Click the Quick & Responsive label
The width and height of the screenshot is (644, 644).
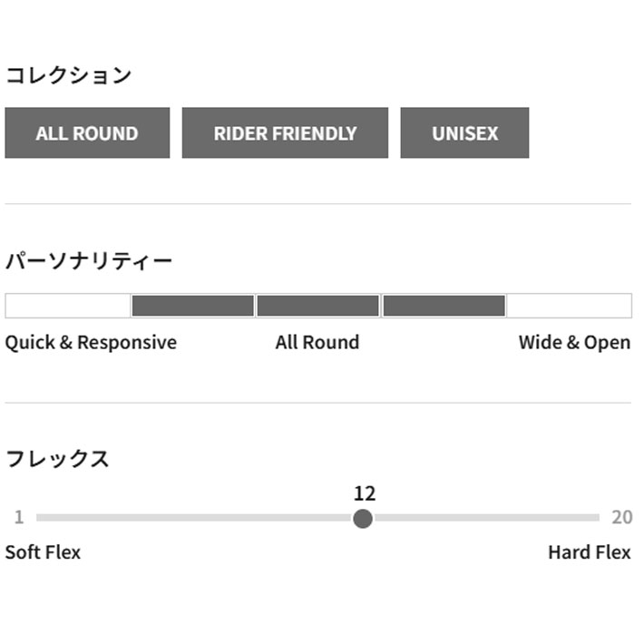tap(91, 343)
